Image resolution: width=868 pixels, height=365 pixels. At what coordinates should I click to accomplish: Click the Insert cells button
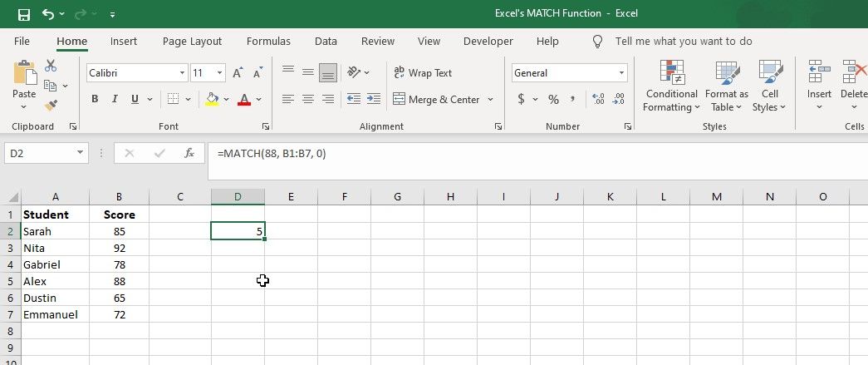[819, 86]
